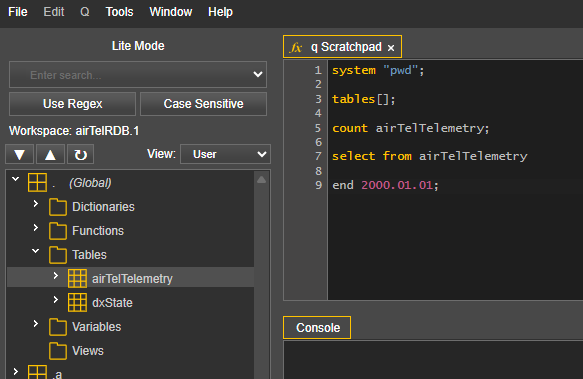
Task: Click the Tables folder icon
Action: (58, 255)
